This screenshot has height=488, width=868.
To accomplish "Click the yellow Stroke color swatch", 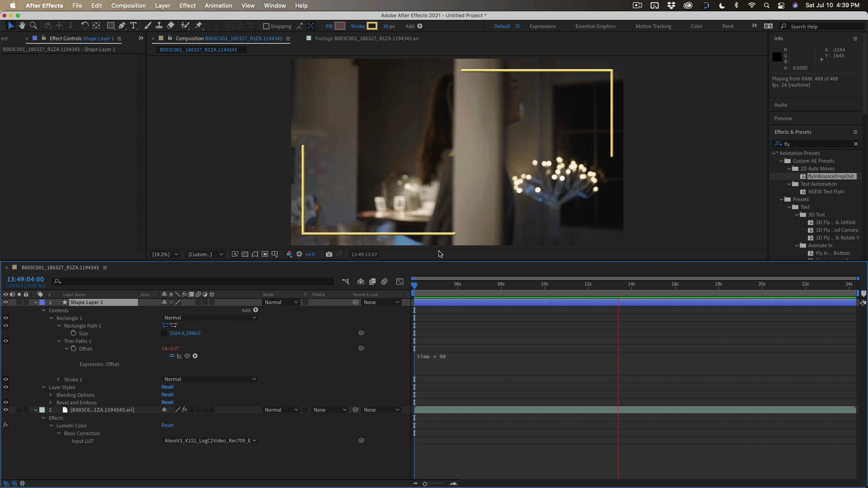I will [x=372, y=26].
